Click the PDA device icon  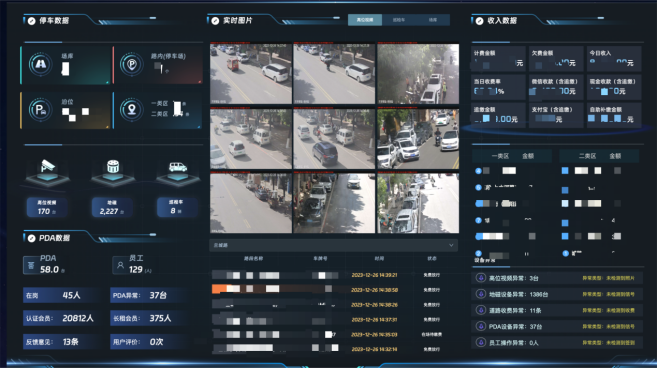click(31, 266)
